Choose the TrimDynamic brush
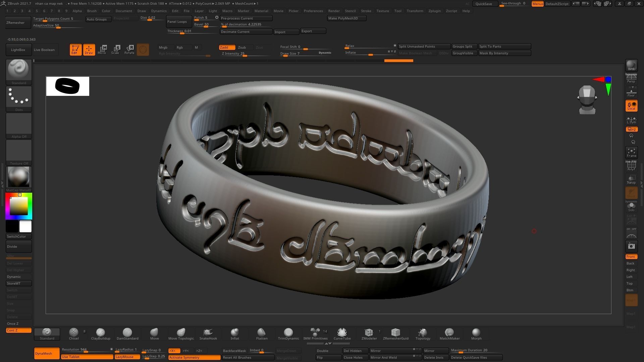Screen dimensions: 644x362 (288, 334)
